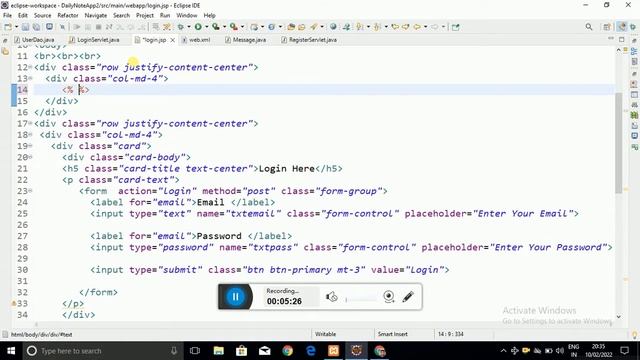Open the Debug dropdown arrow
Screen dimensions: 640x360
tap(189, 27)
